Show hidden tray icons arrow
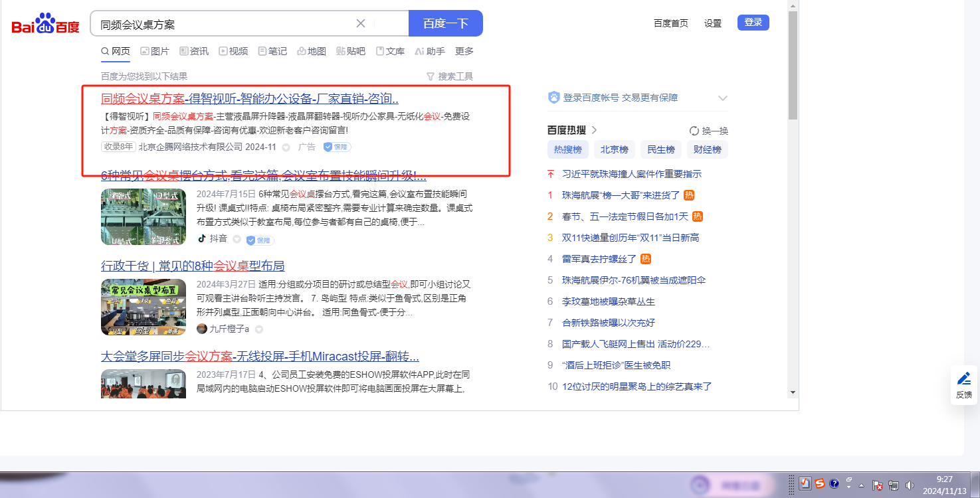The image size is (980, 498). (x=862, y=485)
